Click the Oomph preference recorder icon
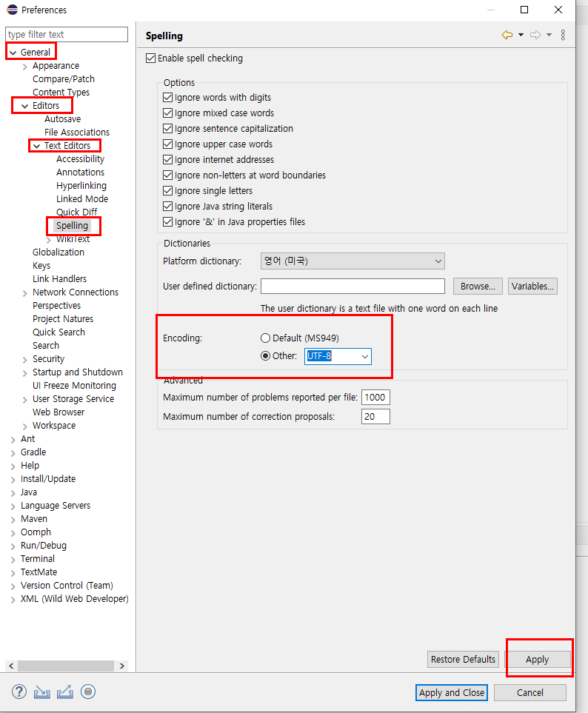 [88, 692]
